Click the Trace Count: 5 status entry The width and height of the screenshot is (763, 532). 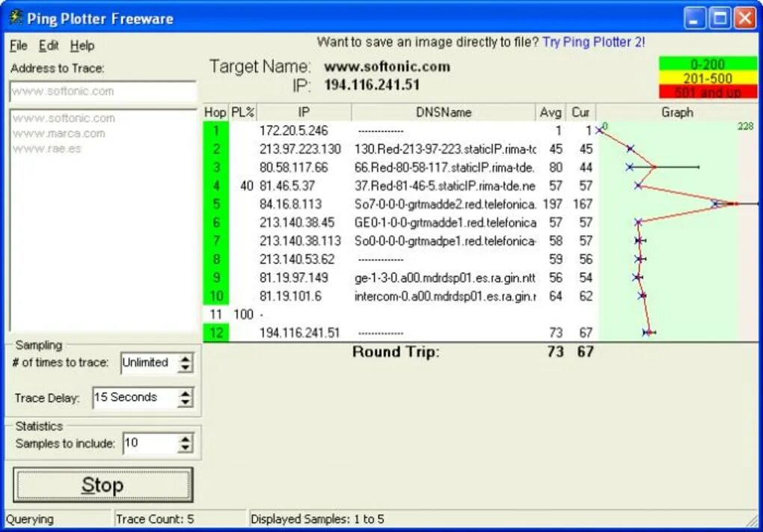click(155, 519)
